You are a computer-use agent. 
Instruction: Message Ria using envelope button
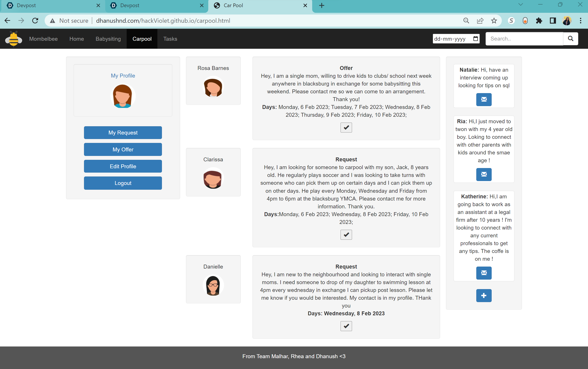484,174
